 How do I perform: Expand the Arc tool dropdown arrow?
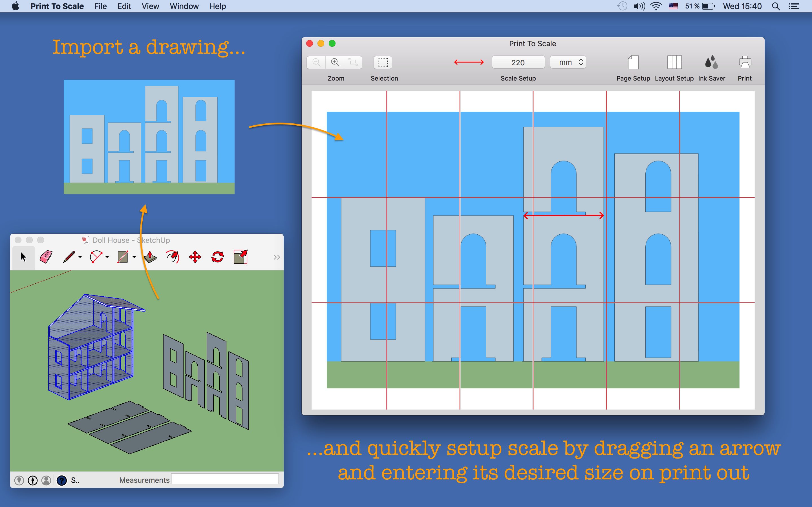pos(107,257)
